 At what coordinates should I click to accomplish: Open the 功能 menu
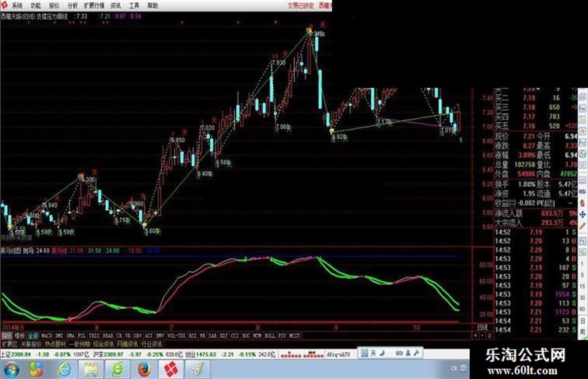pos(35,6)
